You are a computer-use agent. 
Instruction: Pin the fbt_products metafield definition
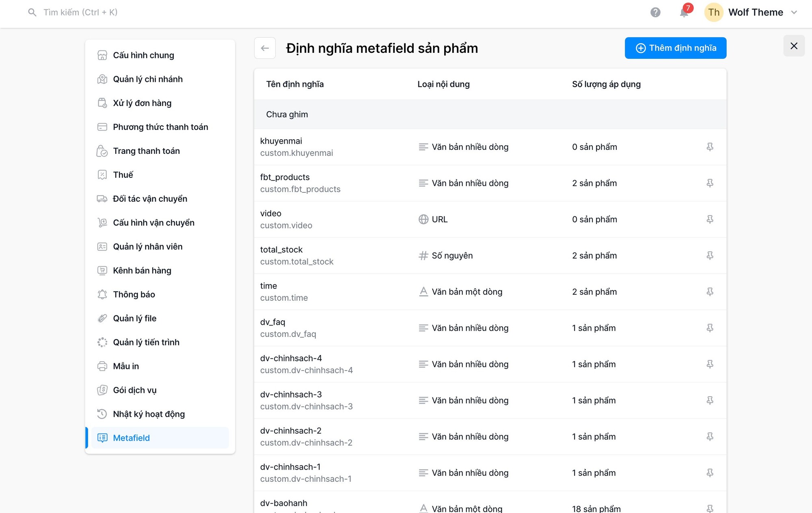(710, 183)
